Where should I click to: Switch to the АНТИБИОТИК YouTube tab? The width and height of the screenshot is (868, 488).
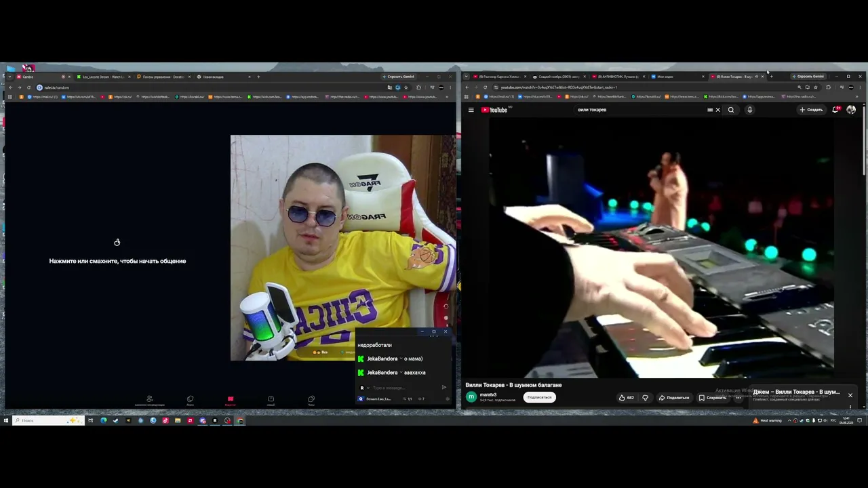point(618,77)
